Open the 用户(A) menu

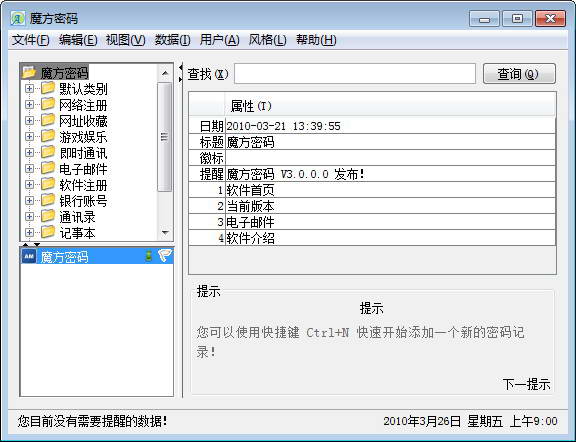coord(219,40)
